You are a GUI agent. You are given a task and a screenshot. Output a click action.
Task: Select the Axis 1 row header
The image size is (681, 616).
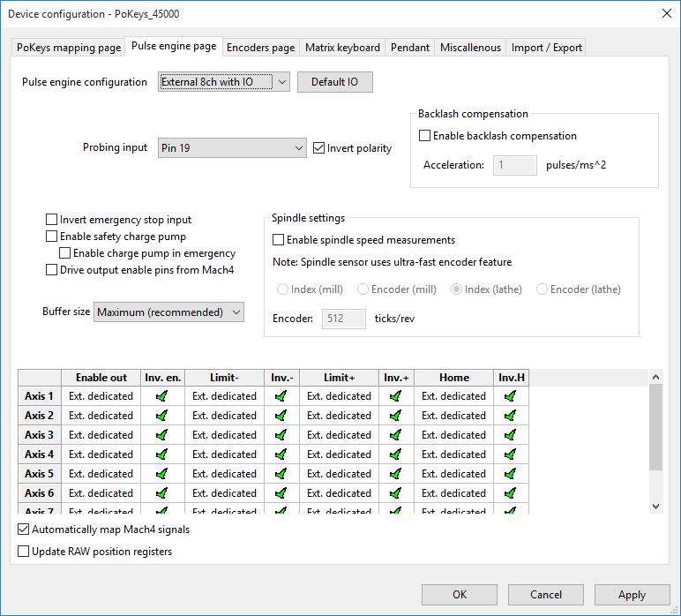[40, 396]
